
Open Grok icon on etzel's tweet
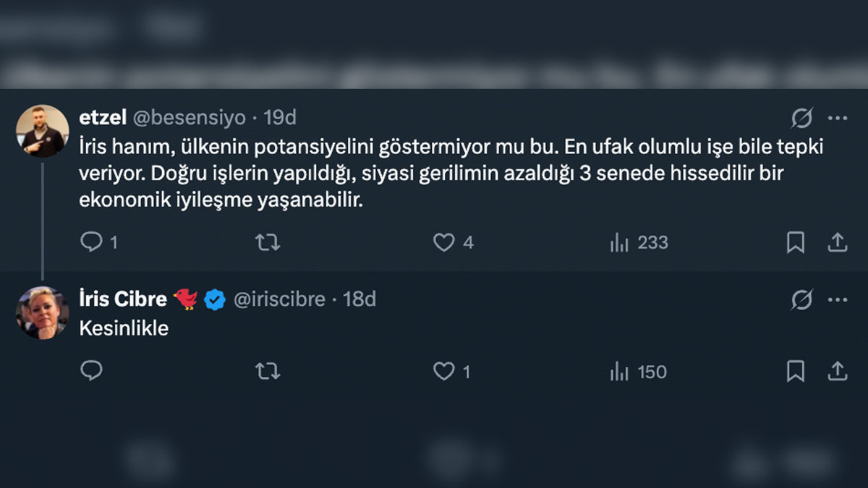(801, 118)
